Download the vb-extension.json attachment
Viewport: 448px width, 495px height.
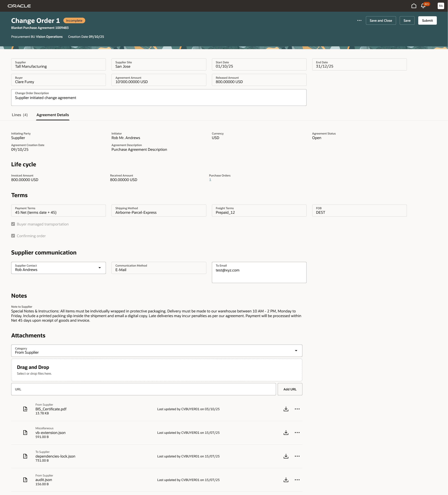(x=286, y=432)
